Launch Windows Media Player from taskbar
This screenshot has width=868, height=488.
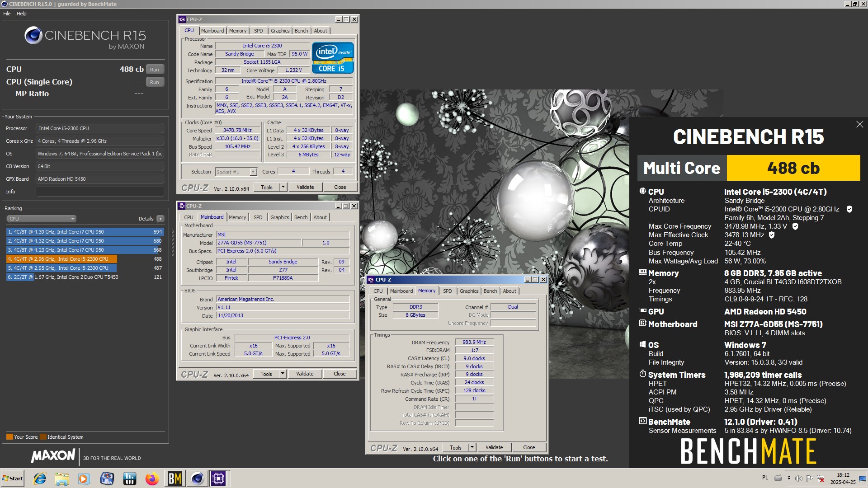[x=84, y=479]
